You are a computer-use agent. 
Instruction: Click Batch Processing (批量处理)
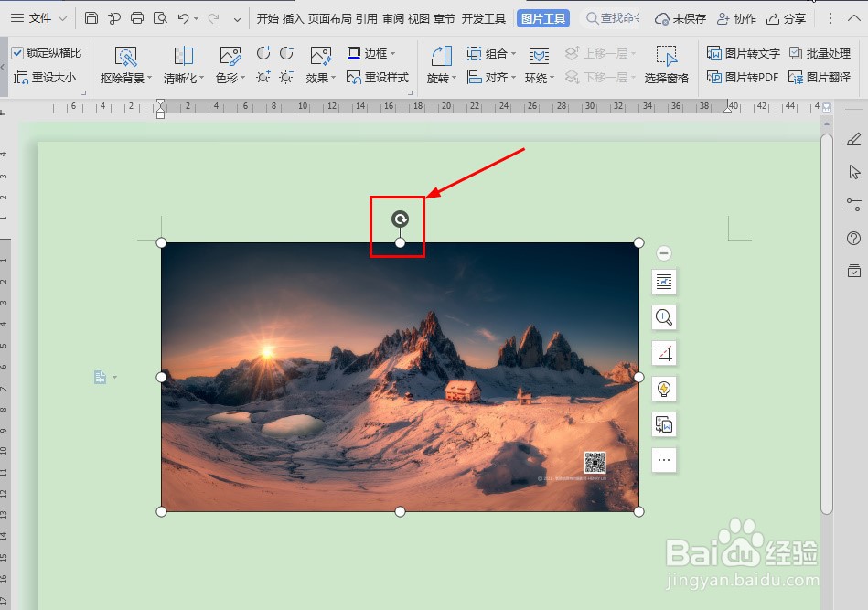point(820,53)
